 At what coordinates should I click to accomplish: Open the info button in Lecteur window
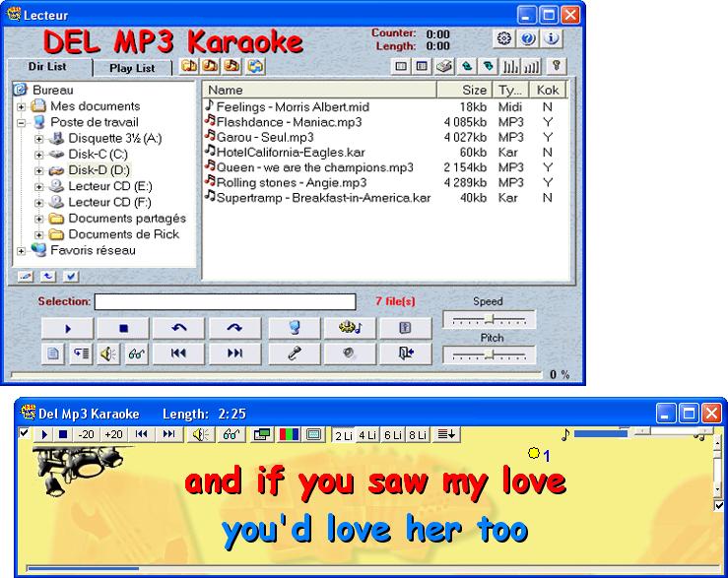552,38
